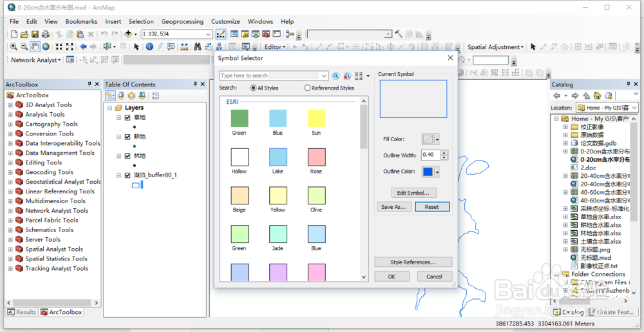644x332 pixels.
Task: Switch to the Results tab
Action: [22, 312]
